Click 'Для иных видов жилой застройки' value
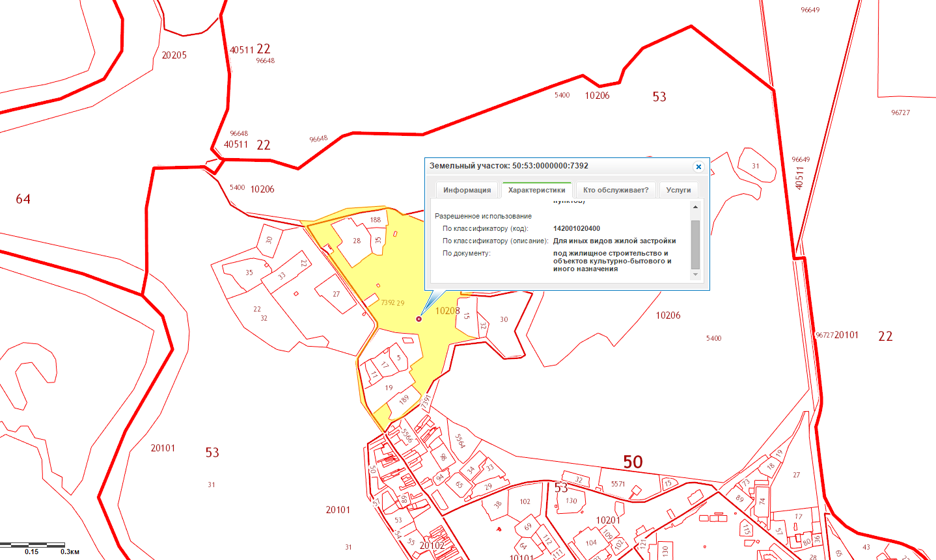Viewport: 936px width, 560px height. [614, 241]
